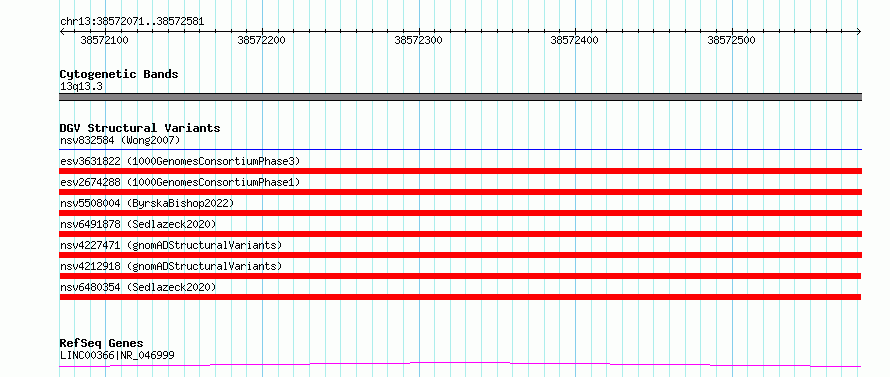Select the DGV Structural Variants track title
The width and height of the screenshot is (890, 377).
[140, 128]
